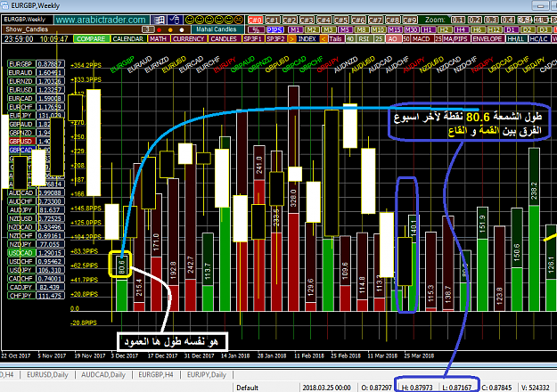
Task: Select the M15 timeframe
Action: pos(395,29)
